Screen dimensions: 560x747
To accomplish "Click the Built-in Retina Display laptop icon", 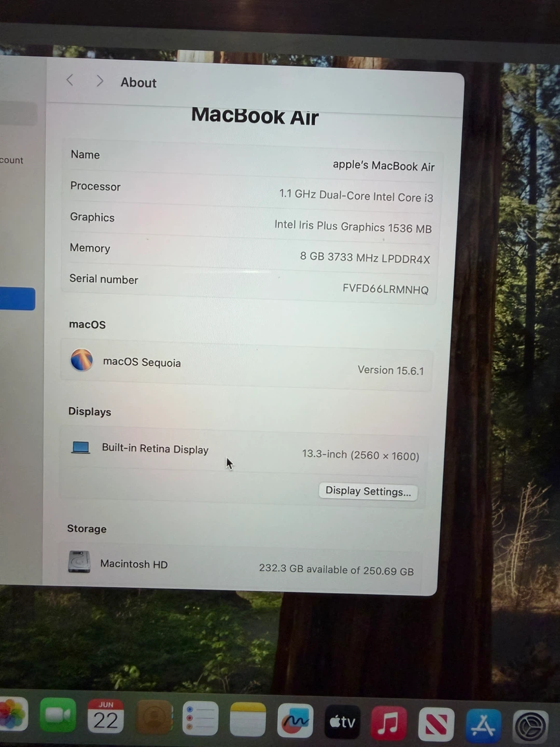I will pos(80,447).
